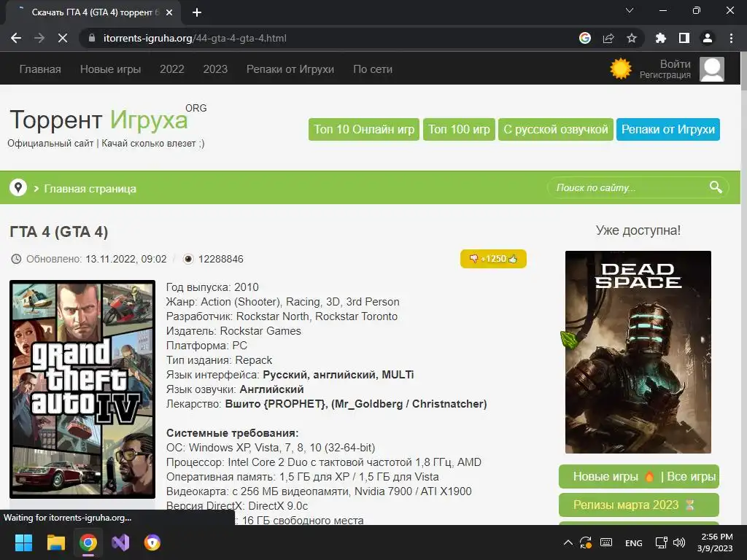Image resolution: width=747 pixels, height=560 pixels.
Task: Click the browser address bar URL
Action: [x=195, y=38]
